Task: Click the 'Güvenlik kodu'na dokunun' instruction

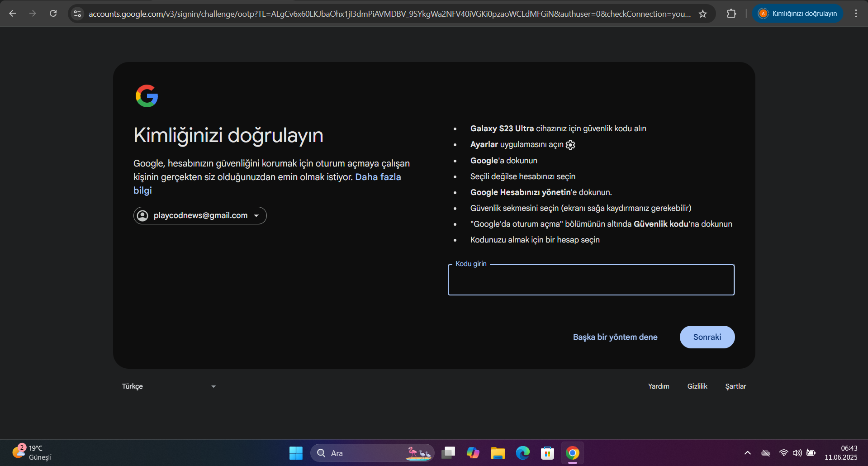Action: click(601, 224)
